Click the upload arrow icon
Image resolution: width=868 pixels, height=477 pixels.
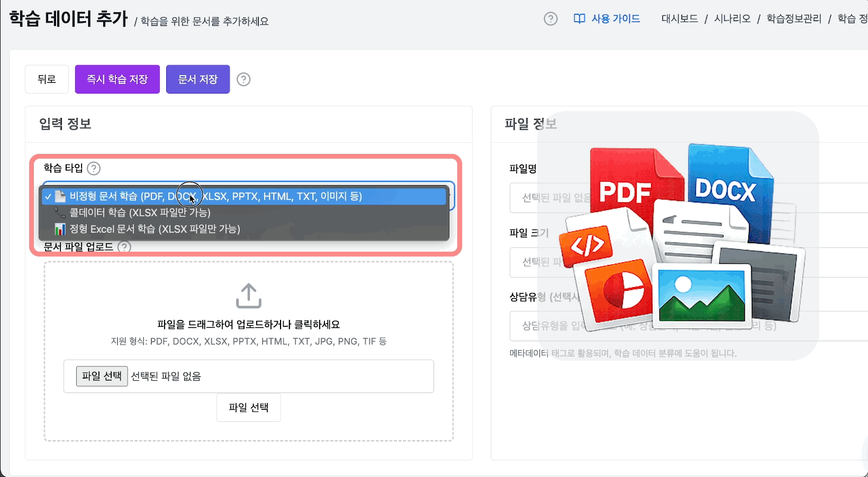pyautogui.click(x=249, y=296)
